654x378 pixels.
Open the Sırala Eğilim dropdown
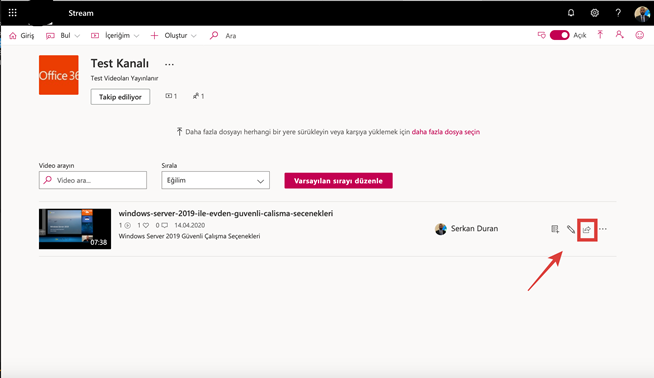click(215, 180)
